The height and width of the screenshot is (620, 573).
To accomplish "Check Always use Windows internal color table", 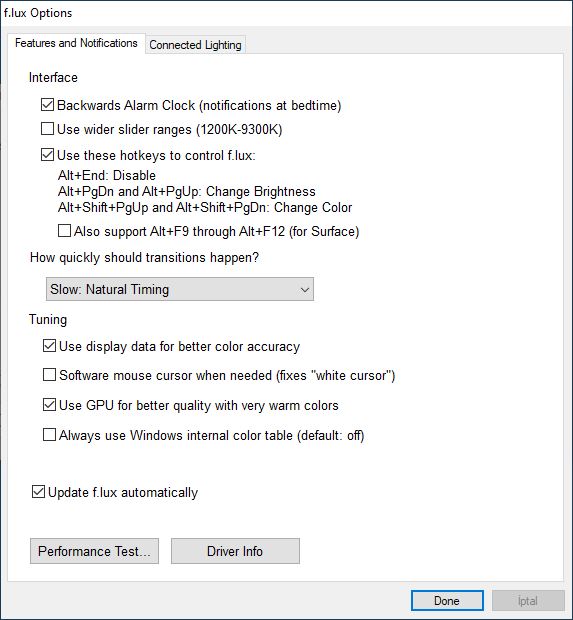I will tap(49, 435).
